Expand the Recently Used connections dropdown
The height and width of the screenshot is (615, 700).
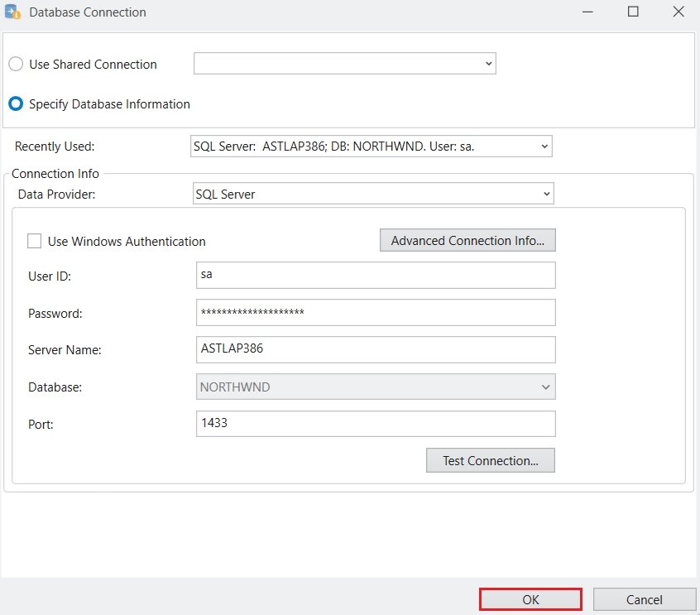coord(371,147)
